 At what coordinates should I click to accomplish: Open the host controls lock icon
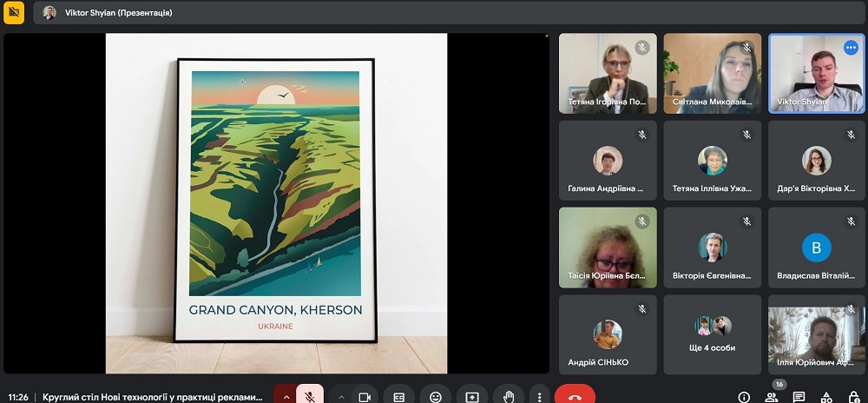click(854, 397)
